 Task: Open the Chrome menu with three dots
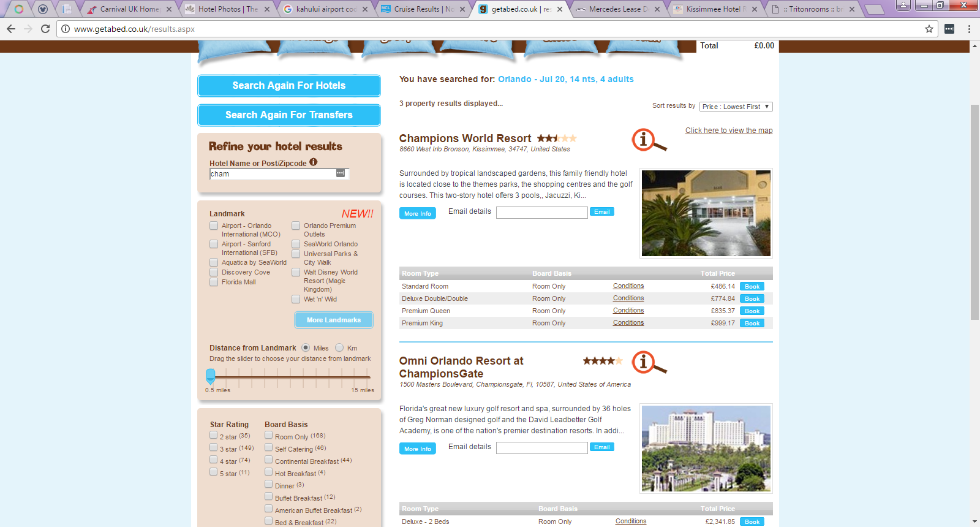point(969,29)
